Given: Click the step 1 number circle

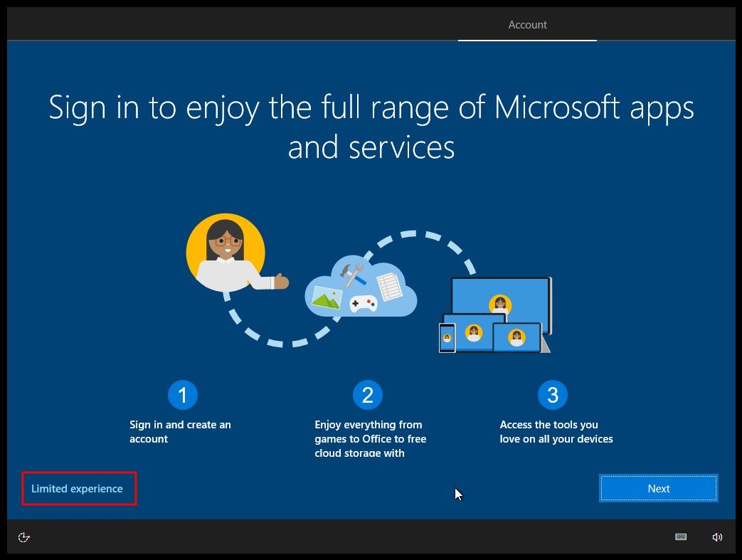Looking at the screenshot, I should click(x=183, y=395).
